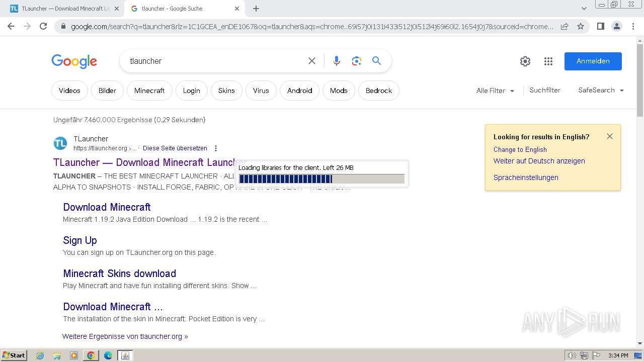Apply the Bedrock filter chip
The width and height of the screenshot is (644, 362).
379,90
